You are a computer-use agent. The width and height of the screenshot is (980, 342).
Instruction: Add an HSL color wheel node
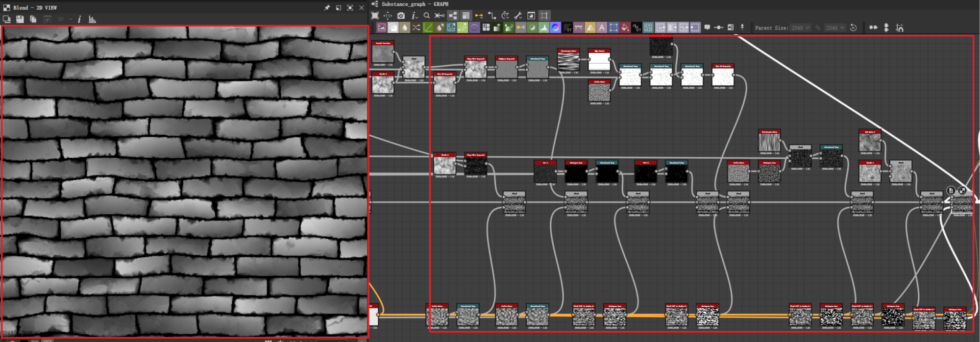pyautogui.click(x=555, y=28)
